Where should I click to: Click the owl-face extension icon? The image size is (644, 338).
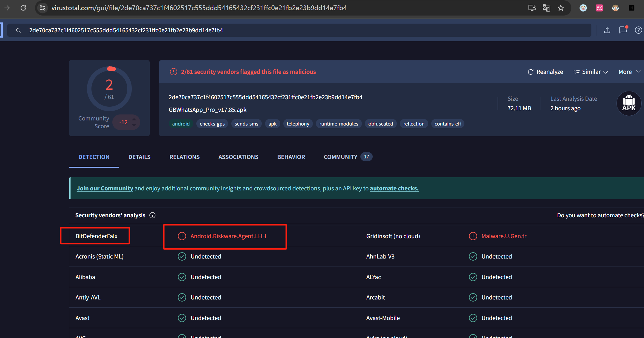tap(615, 8)
